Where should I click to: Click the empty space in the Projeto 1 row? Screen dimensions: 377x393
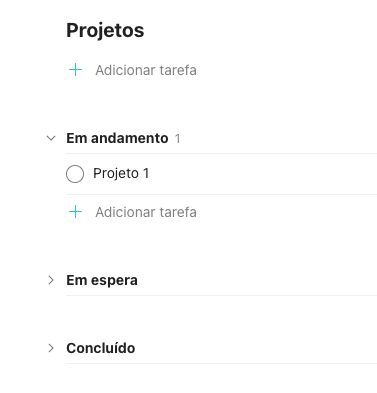click(263, 174)
